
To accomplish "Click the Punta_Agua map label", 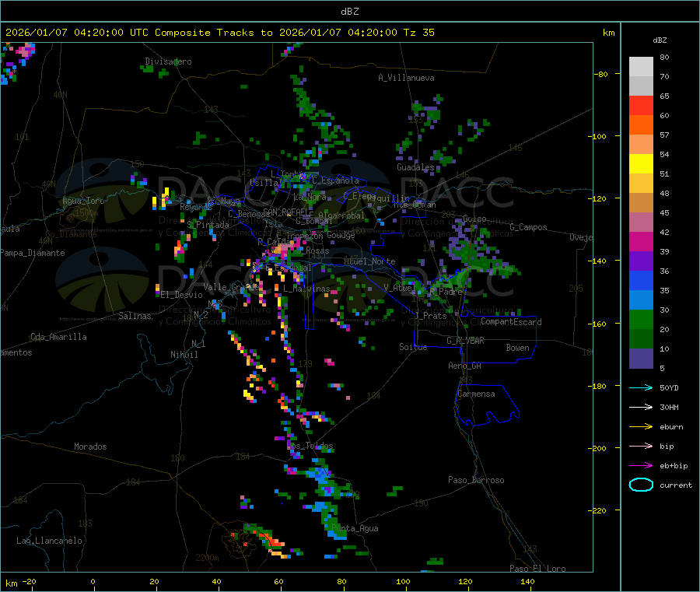I will click(x=355, y=528).
